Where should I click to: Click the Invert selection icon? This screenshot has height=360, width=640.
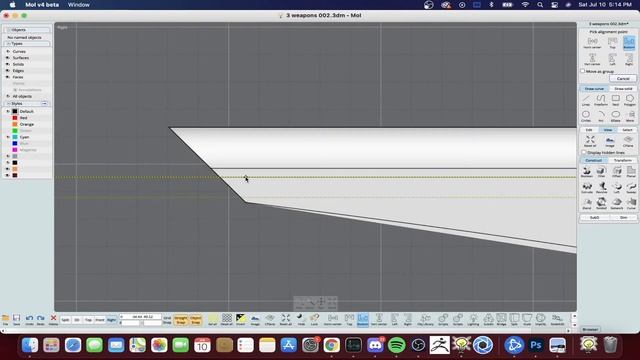pos(240,320)
